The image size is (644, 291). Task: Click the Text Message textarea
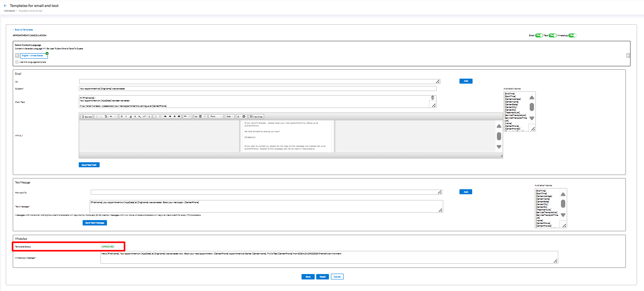click(x=266, y=206)
